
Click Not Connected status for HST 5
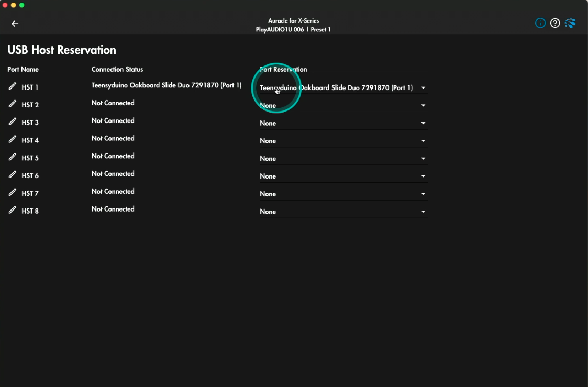[x=113, y=156]
